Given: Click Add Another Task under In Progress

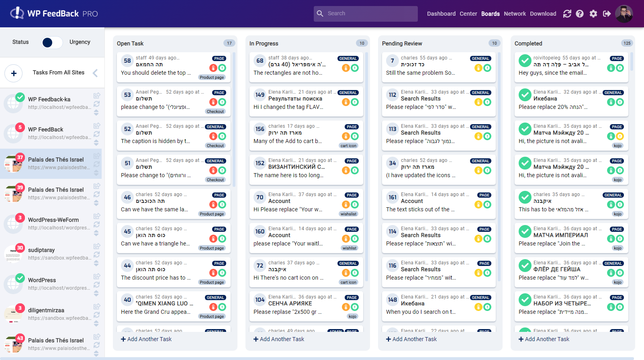Looking at the screenshot, I should 279,339.
